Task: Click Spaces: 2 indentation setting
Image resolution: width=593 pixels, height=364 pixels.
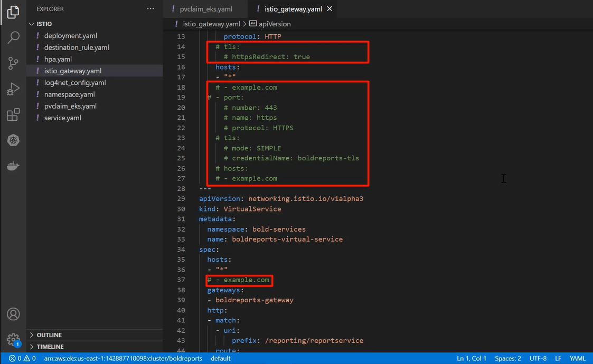Action: pyautogui.click(x=508, y=358)
